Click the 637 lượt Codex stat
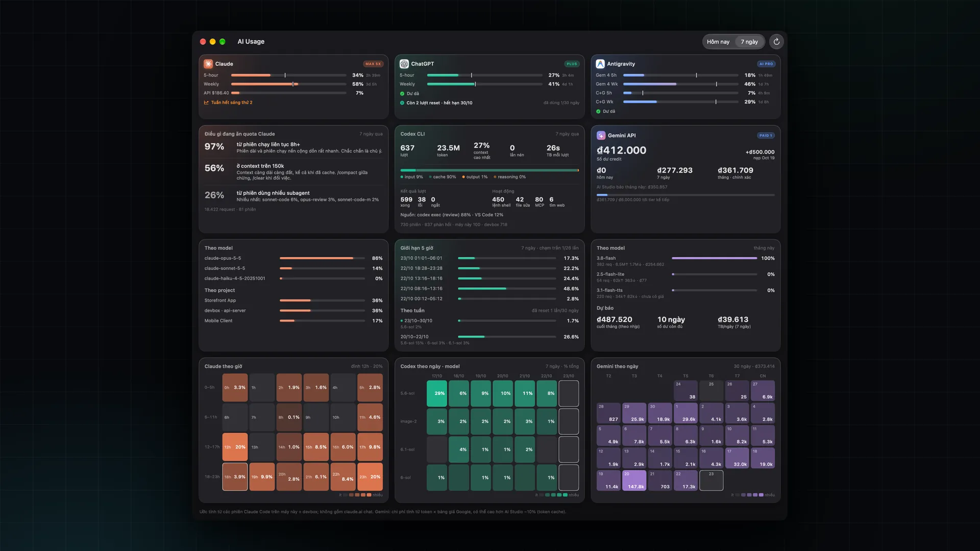Viewport: 980px width, 551px height. pos(407,150)
